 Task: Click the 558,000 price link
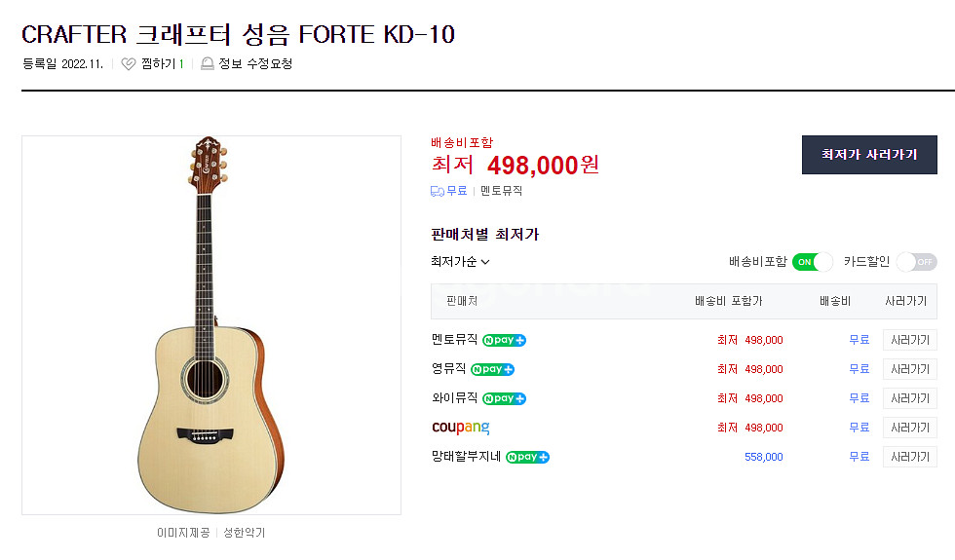tap(763, 457)
